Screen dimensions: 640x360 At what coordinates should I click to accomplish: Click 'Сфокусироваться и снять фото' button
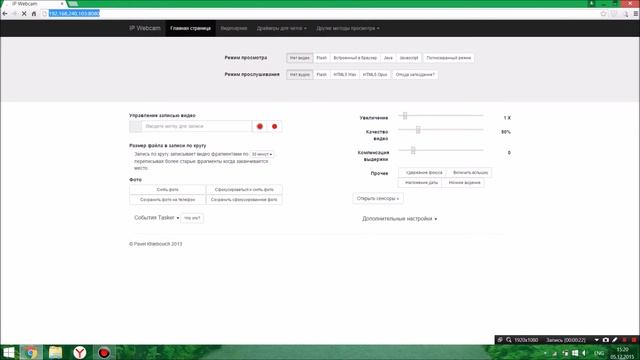pyautogui.click(x=244, y=190)
